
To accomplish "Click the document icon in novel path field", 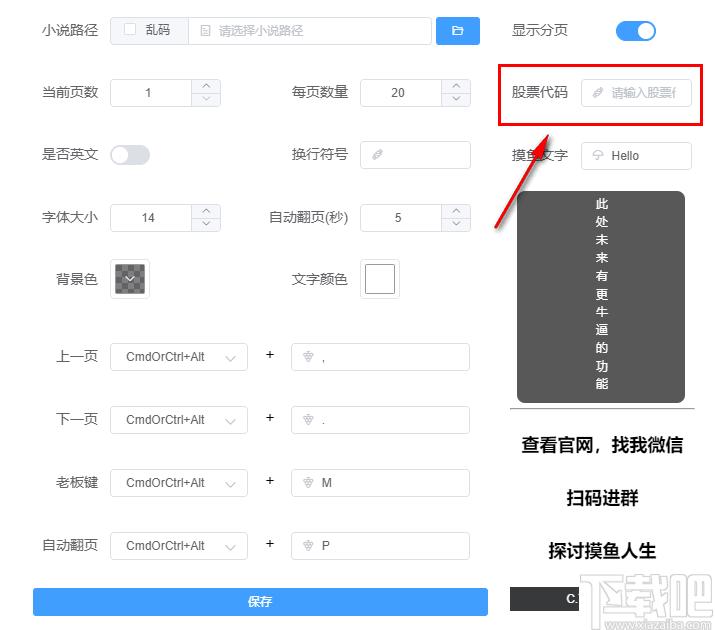I will 205,31.
